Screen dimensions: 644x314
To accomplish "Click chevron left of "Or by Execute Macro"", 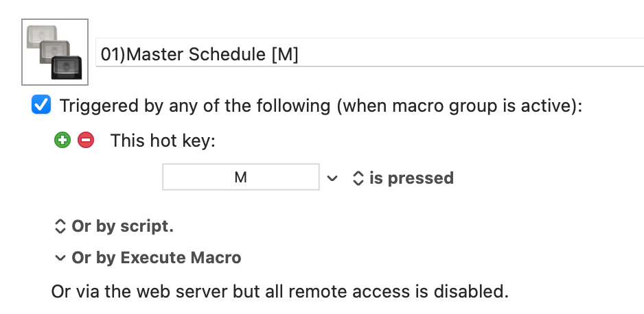I will (x=60, y=258).
